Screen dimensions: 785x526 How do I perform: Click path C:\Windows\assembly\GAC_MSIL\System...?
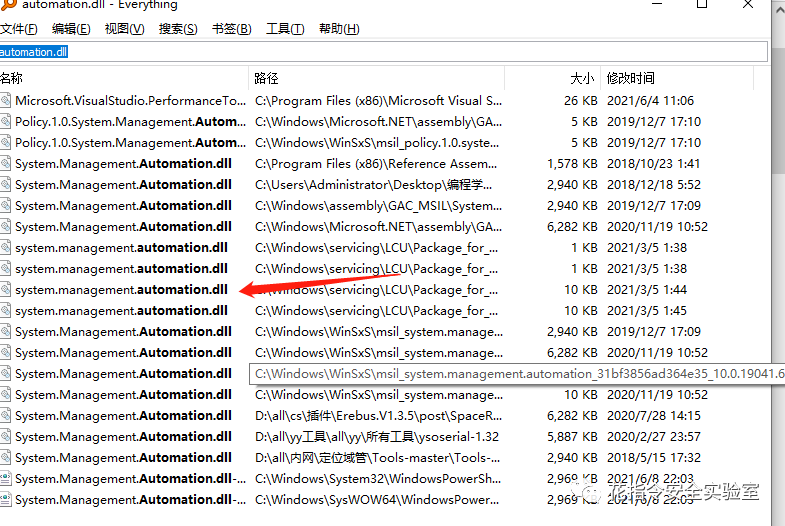[x=378, y=206]
